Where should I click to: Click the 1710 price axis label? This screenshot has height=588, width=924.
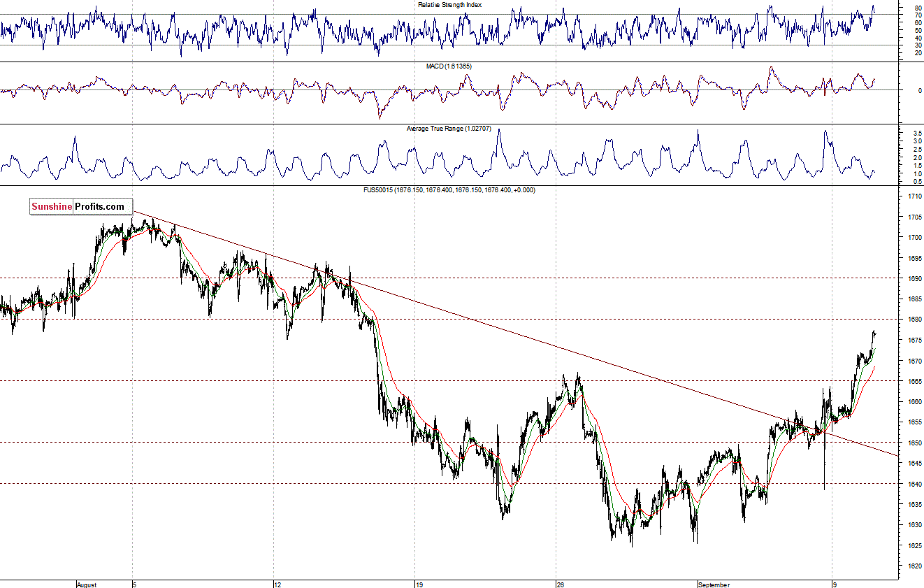coord(915,196)
